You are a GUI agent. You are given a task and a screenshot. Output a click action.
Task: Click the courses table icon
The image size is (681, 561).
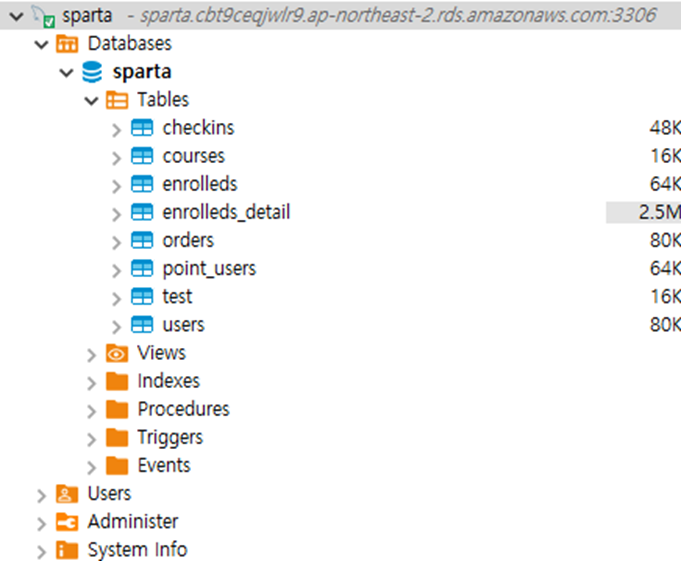(142, 156)
